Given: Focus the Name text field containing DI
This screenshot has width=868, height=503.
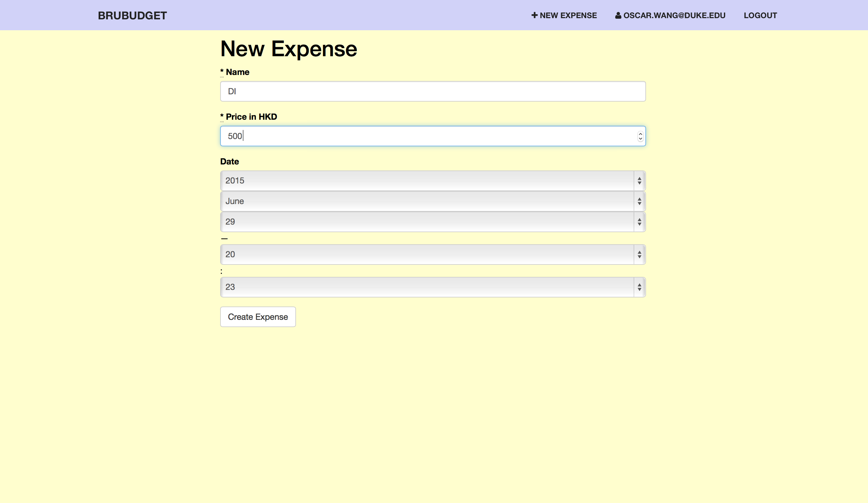Looking at the screenshot, I should tap(432, 91).
